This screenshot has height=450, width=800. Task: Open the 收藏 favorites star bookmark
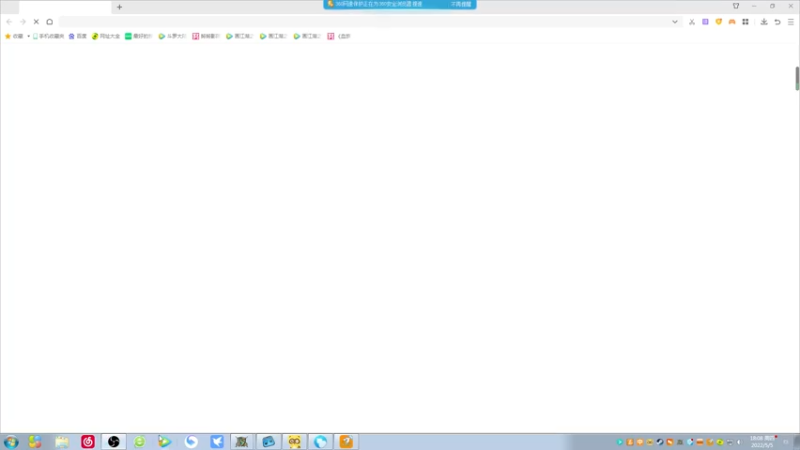coord(14,36)
